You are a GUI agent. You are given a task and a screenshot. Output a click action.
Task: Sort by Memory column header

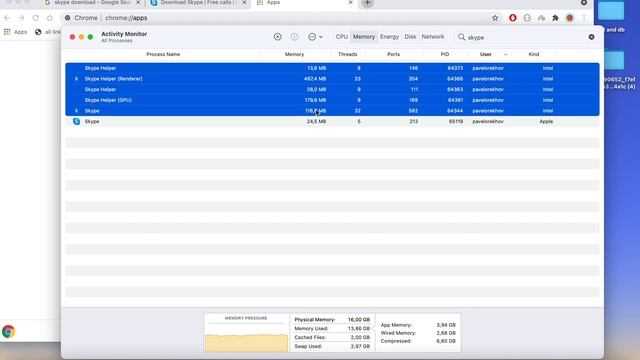[294, 54]
